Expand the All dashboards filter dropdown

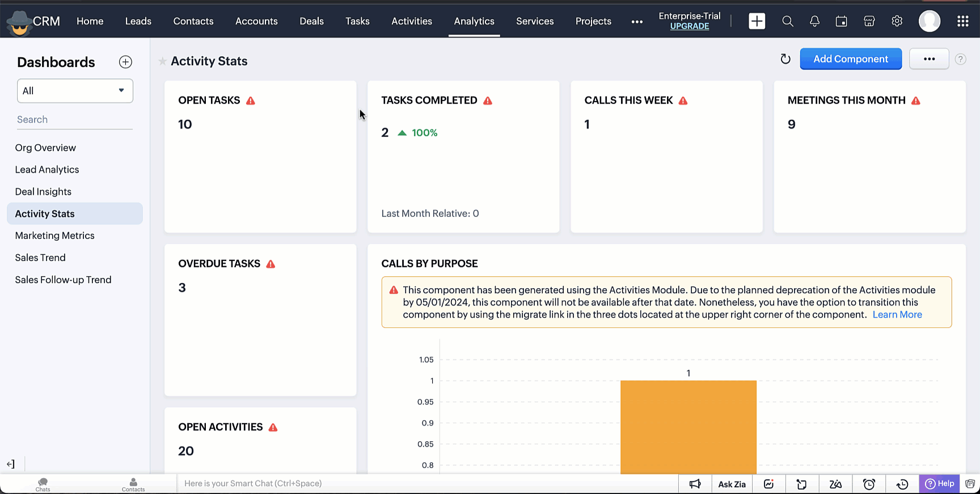pos(75,91)
